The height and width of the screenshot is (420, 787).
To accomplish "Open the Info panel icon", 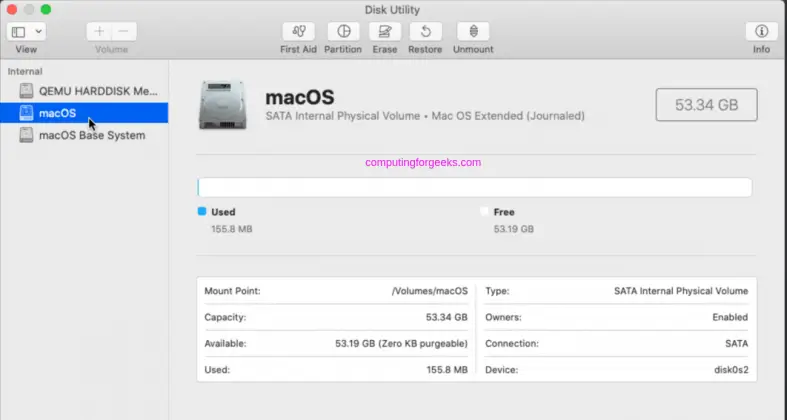I will point(761,32).
